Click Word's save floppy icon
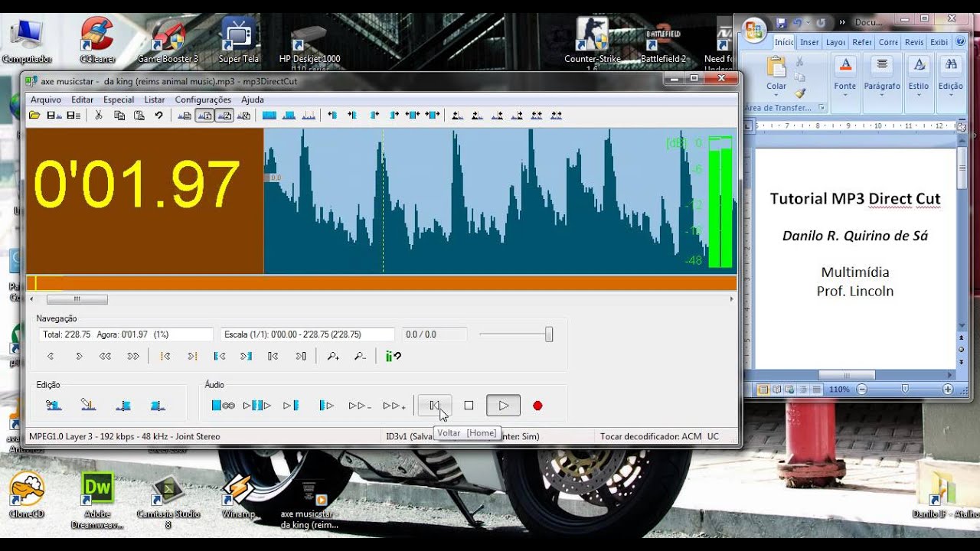The image size is (980, 551). pyautogui.click(x=780, y=23)
